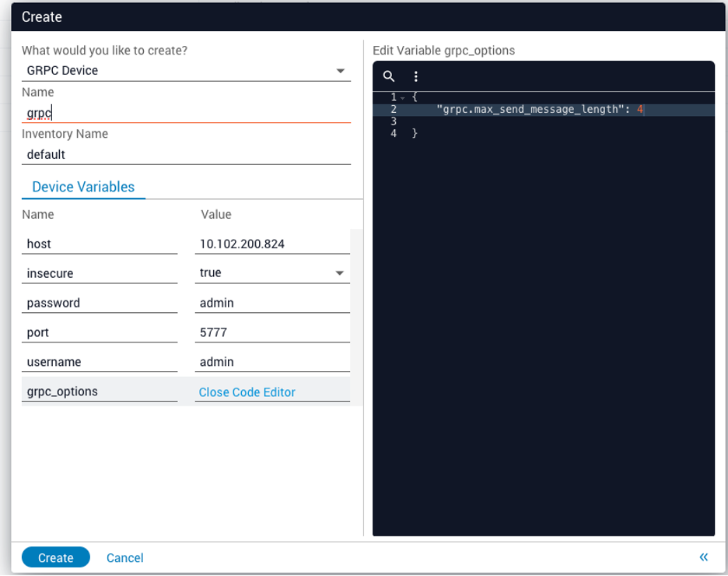Collapse the panel with double chevron icon
The height and width of the screenshot is (576, 728).
(x=703, y=557)
